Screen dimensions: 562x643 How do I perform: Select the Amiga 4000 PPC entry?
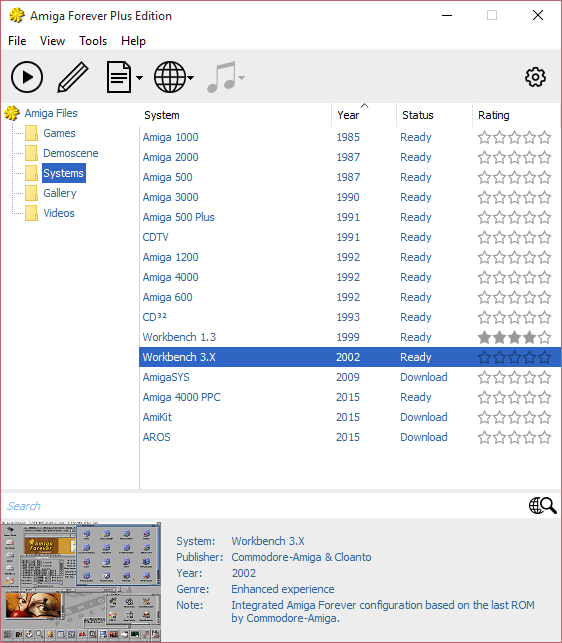point(181,397)
